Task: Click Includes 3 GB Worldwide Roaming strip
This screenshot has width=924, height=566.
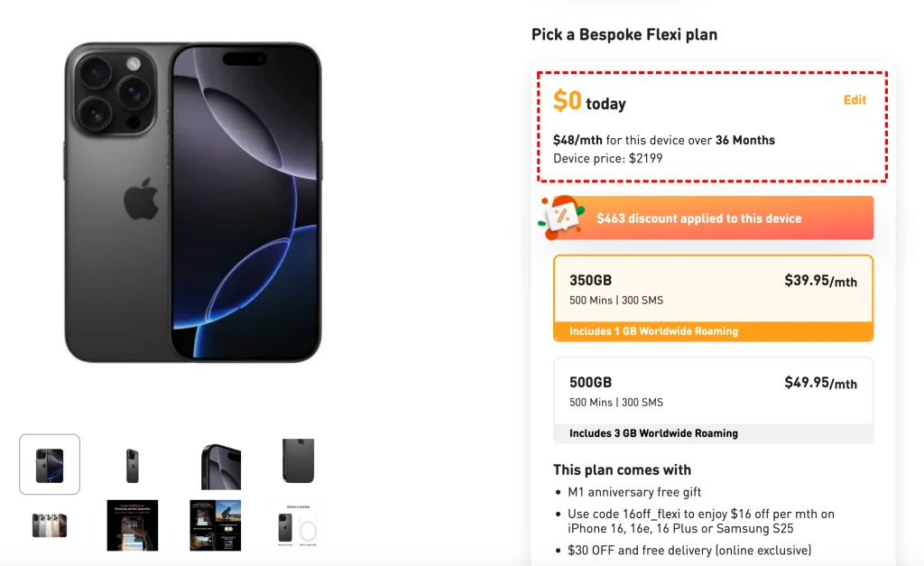Action: 713,433
